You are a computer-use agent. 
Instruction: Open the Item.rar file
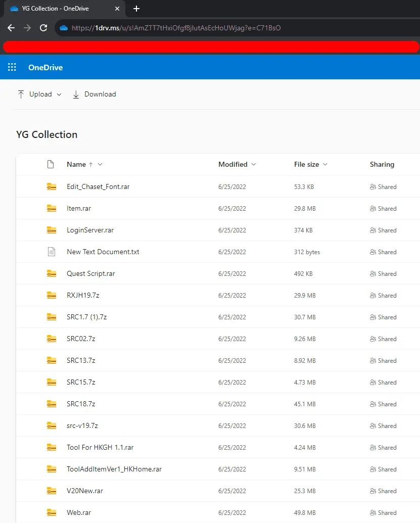[x=79, y=208]
